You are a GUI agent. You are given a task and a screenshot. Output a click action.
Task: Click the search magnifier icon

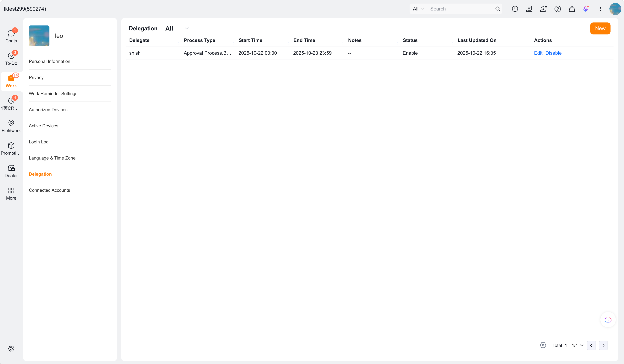[x=497, y=9]
